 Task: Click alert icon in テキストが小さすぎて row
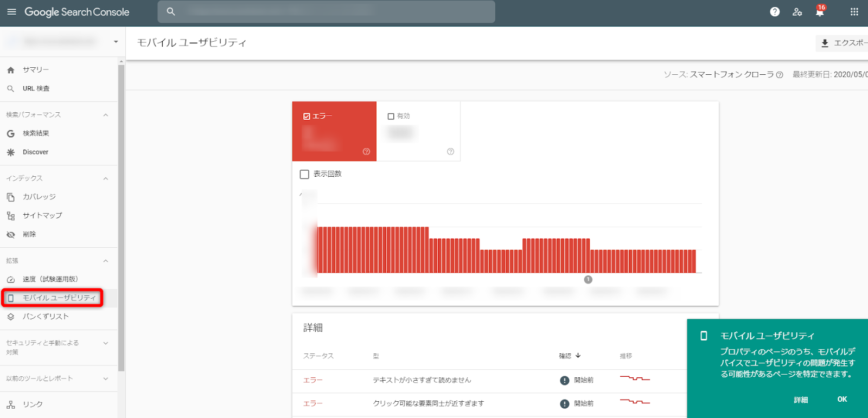565,380
